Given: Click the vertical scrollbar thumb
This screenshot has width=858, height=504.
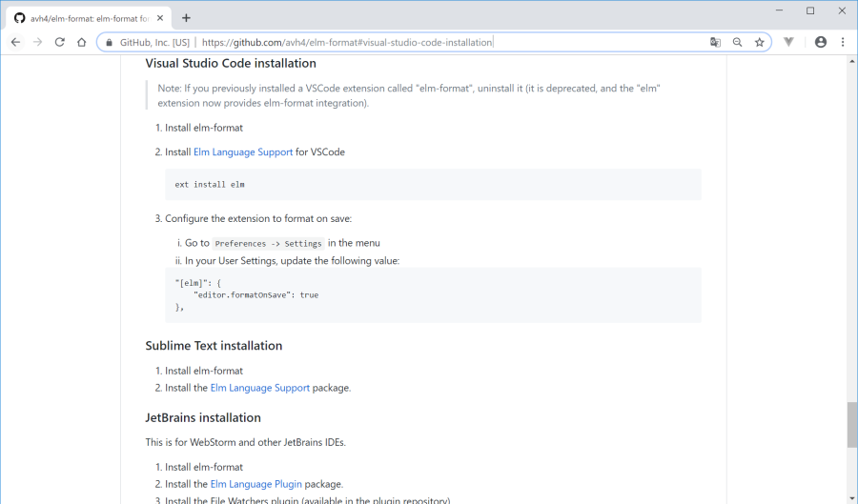Looking at the screenshot, I should [851, 425].
